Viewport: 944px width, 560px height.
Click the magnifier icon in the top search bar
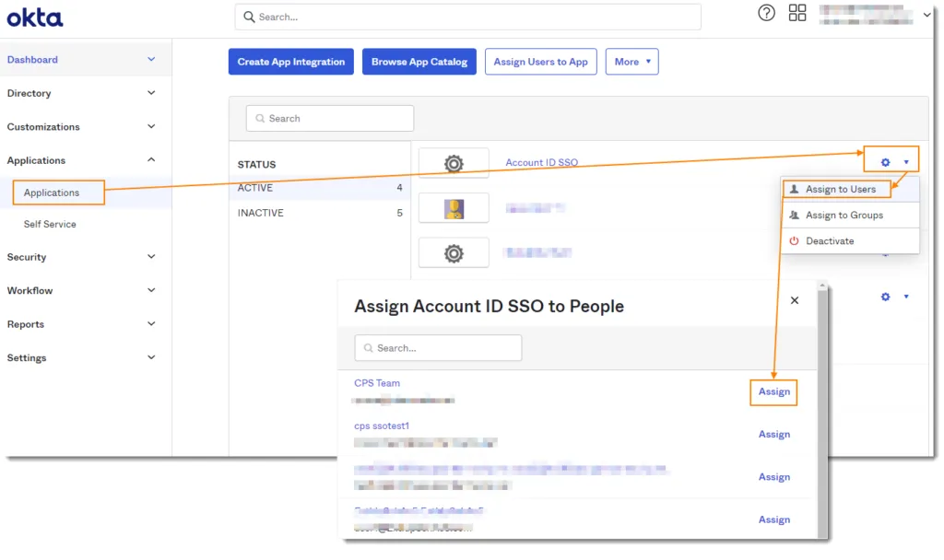pyautogui.click(x=249, y=17)
